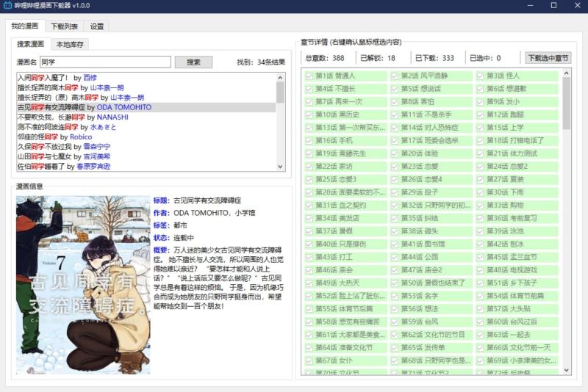Click the 漫画名 search input field

[x=105, y=62]
